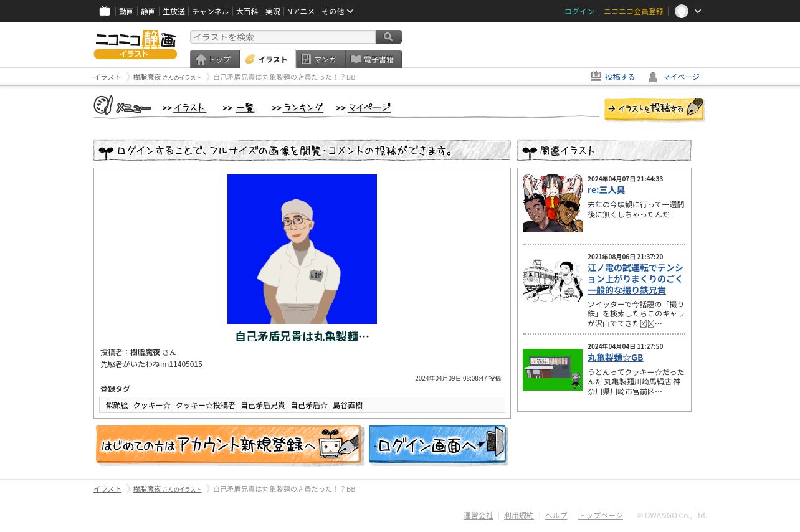
Task: Click the マイページ person icon
Action: [653, 77]
